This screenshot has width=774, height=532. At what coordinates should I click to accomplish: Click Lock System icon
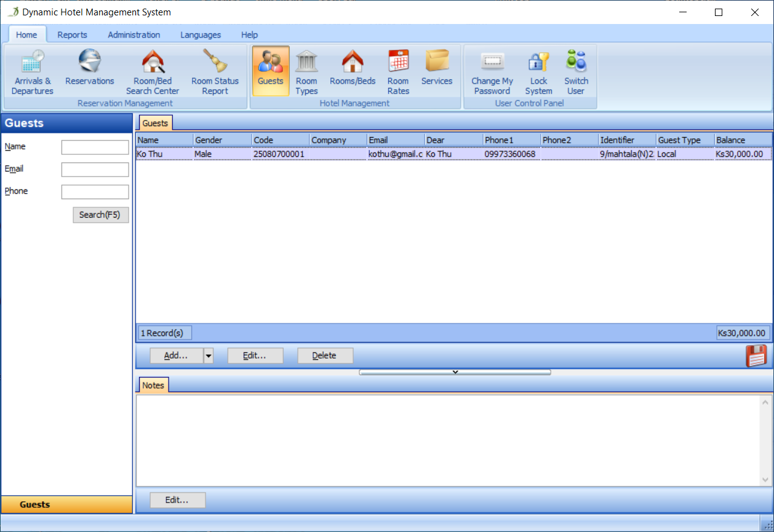[538, 72]
